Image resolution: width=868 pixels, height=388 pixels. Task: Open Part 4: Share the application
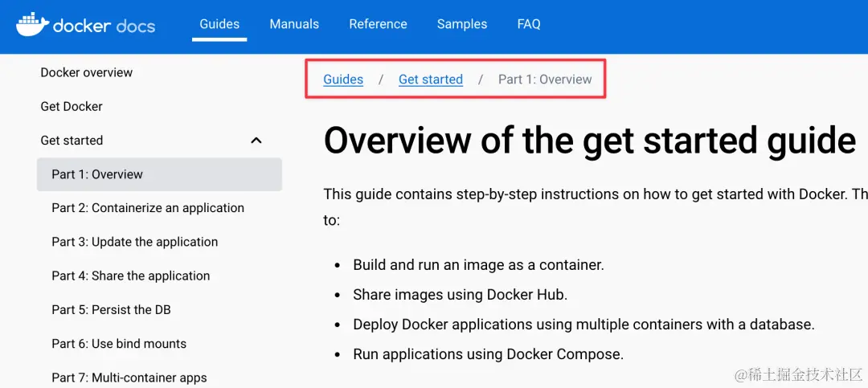coord(131,276)
